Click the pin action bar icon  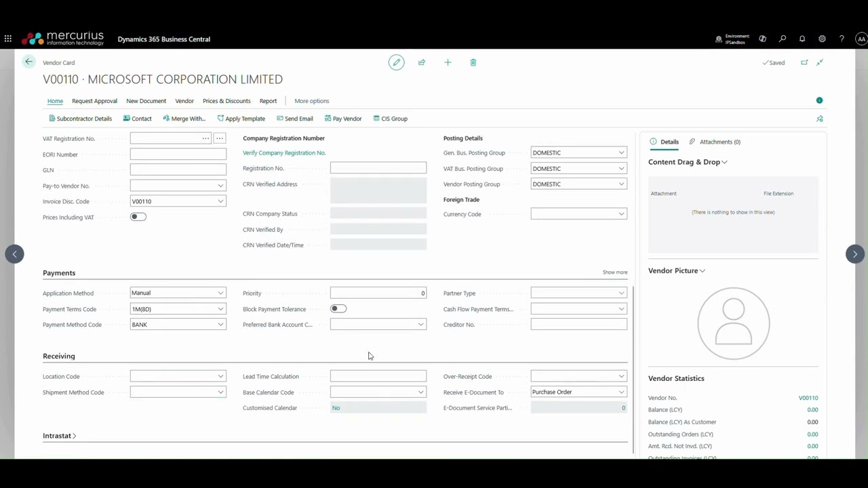(x=820, y=119)
